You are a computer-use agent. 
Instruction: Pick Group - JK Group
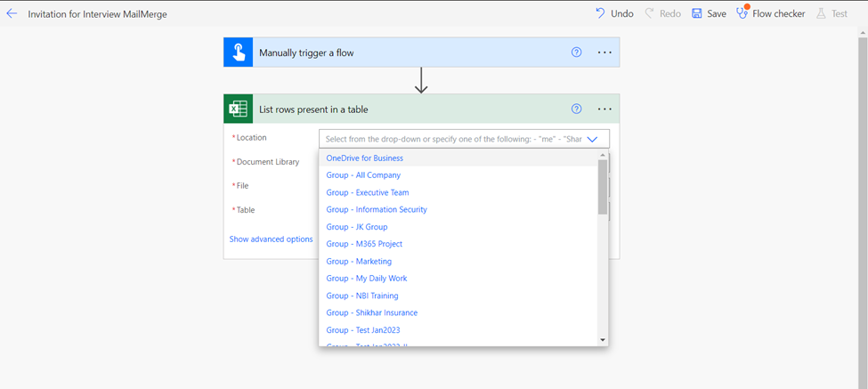pyautogui.click(x=458, y=226)
